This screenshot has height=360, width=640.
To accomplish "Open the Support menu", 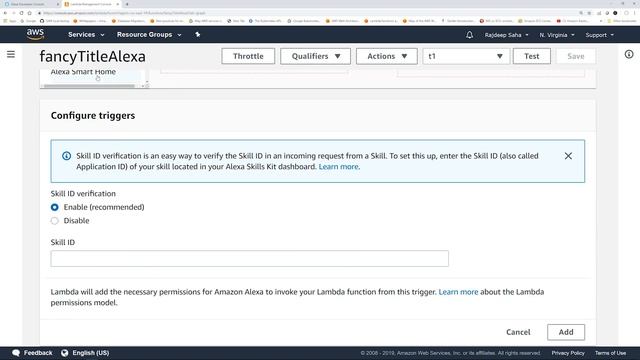I will pos(599,35).
